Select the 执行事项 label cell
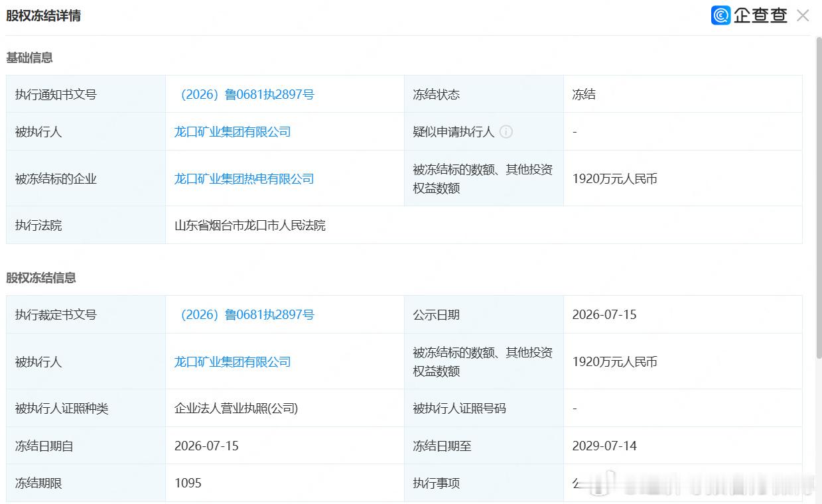Image resolution: width=822 pixels, height=504 pixels. pos(484,483)
